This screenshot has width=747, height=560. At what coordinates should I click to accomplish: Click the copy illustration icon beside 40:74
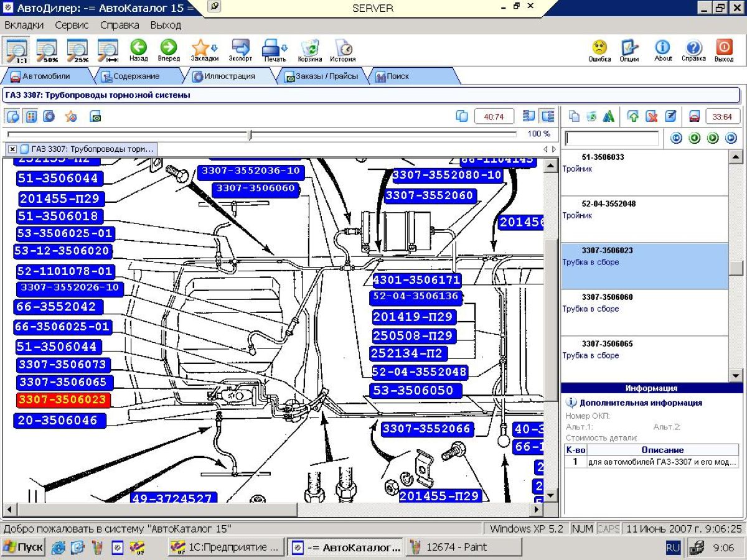click(462, 116)
